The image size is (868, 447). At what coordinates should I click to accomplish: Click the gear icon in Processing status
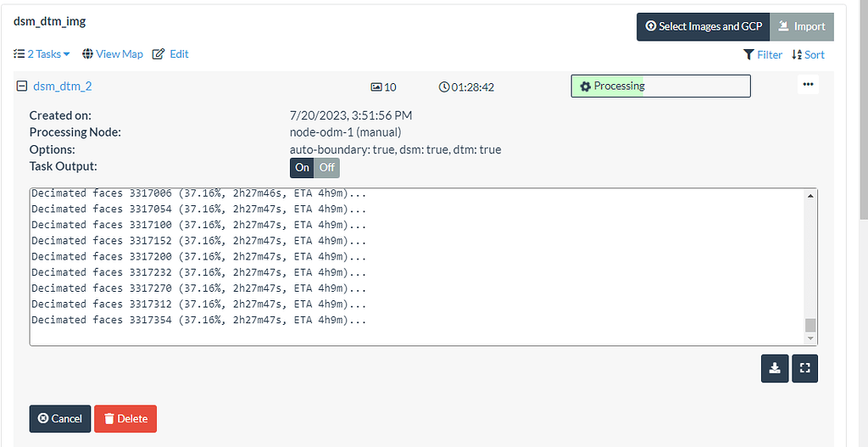(x=584, y=87)
